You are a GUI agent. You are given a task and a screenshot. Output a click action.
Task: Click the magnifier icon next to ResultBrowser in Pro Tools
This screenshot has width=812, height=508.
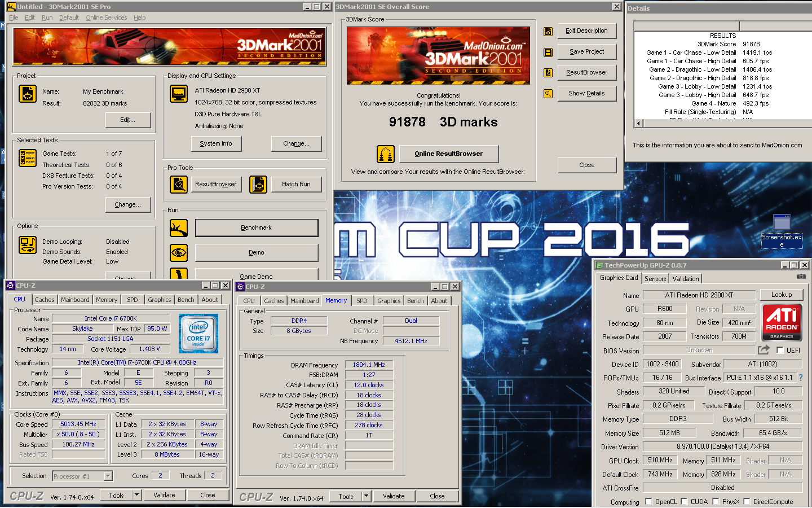[x=179, y=184]
